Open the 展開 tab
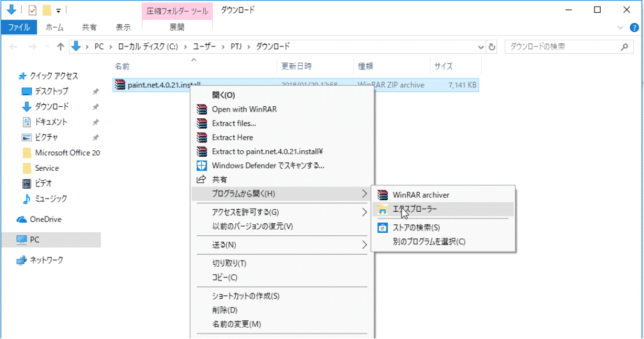This screenshot has width=644, height=339. pyautogui.click(x=177, y=27)
